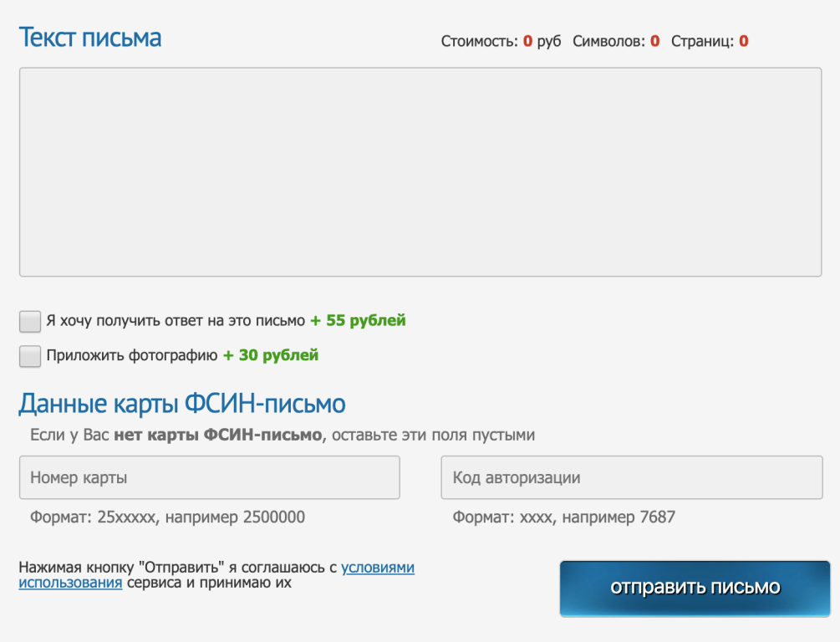Tick the 'Приложить фотографию' checkbox

tap(30, 356)
